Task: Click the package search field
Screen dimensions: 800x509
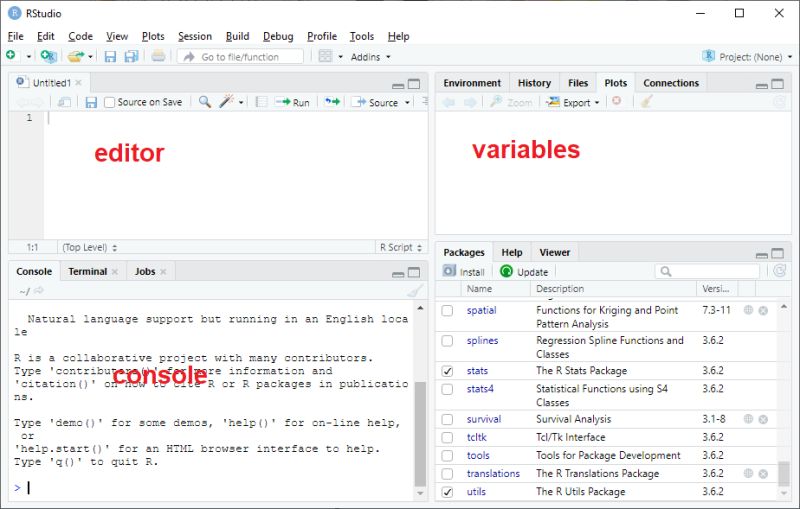Action: click(x=708, y=271)
